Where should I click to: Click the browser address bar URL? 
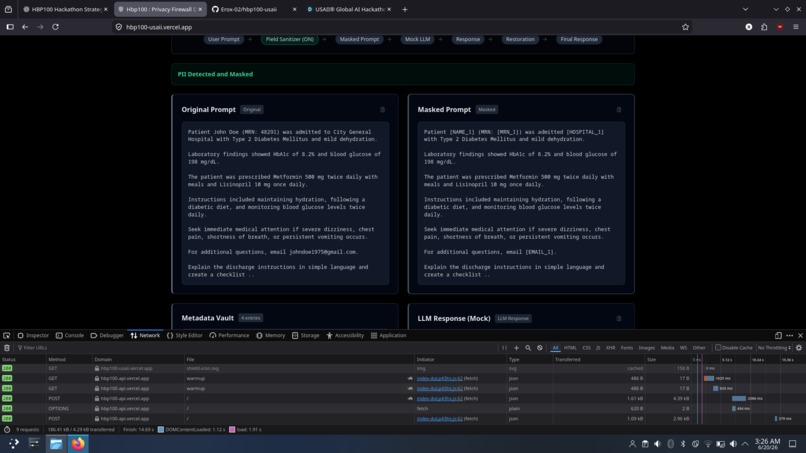point(159,27)
